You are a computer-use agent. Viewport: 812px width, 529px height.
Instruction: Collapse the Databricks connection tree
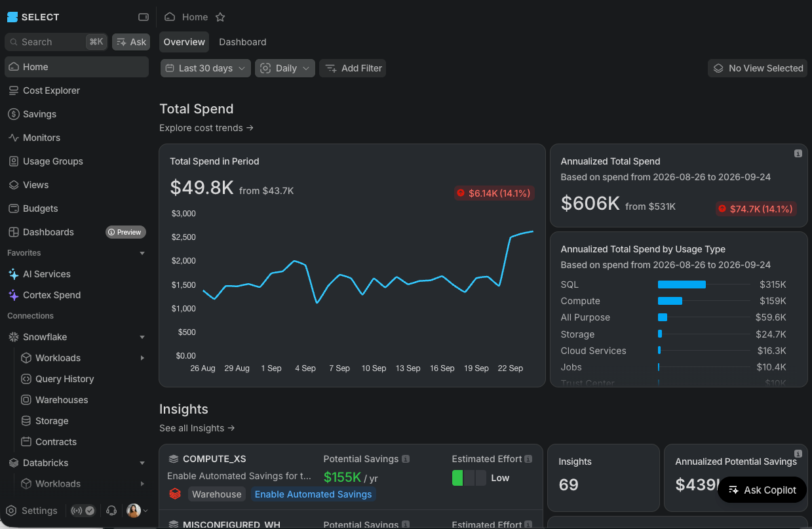pos(142,463)
